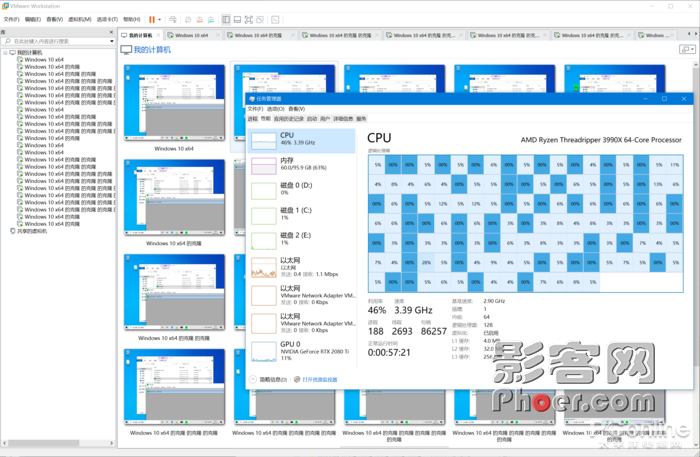Close the library panel with its X
Image resolution: width=700 pixels, height=457 pixels.
tap(112, 32)
